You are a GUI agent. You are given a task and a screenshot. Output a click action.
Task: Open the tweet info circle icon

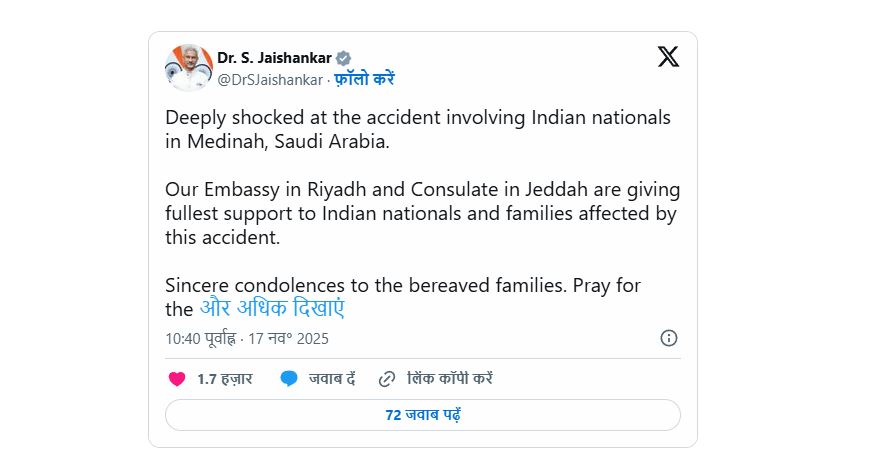pos(669,338)
